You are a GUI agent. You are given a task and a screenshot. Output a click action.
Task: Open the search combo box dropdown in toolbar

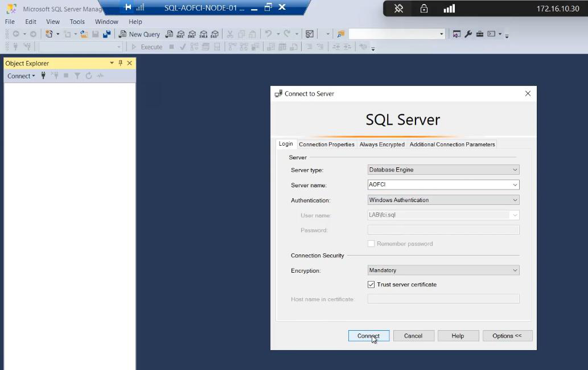tap(441, 34)
